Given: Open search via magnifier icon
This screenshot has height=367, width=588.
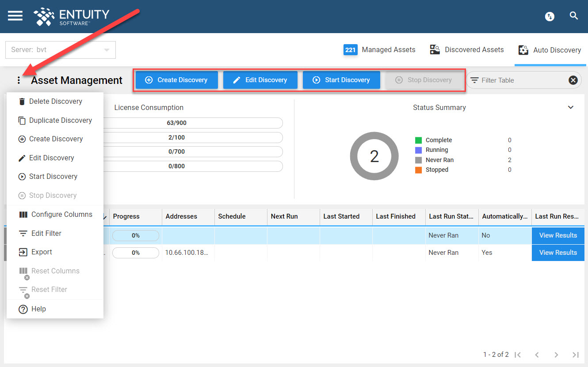Looking at the screenshot, I should point(574,16).
